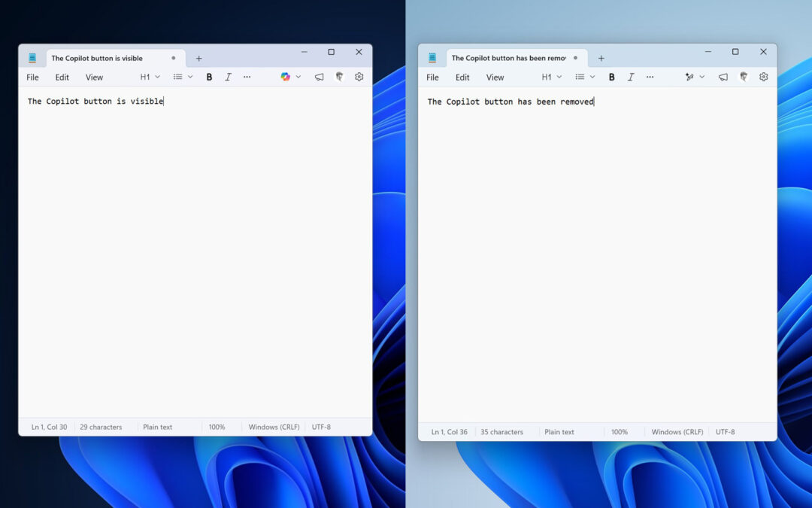Send feedback via the megaphone icon
Image resolution: width=812 pixels, height=508 pixels.
point(319,76)
